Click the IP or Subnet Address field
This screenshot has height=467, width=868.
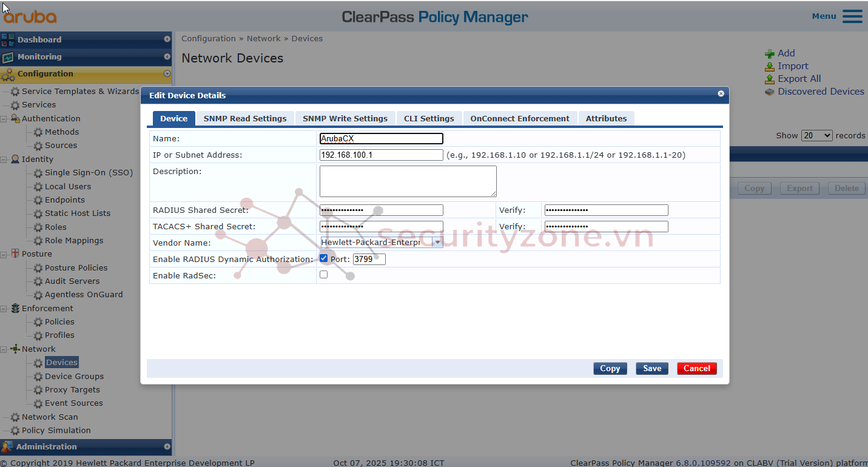[381, 155]
